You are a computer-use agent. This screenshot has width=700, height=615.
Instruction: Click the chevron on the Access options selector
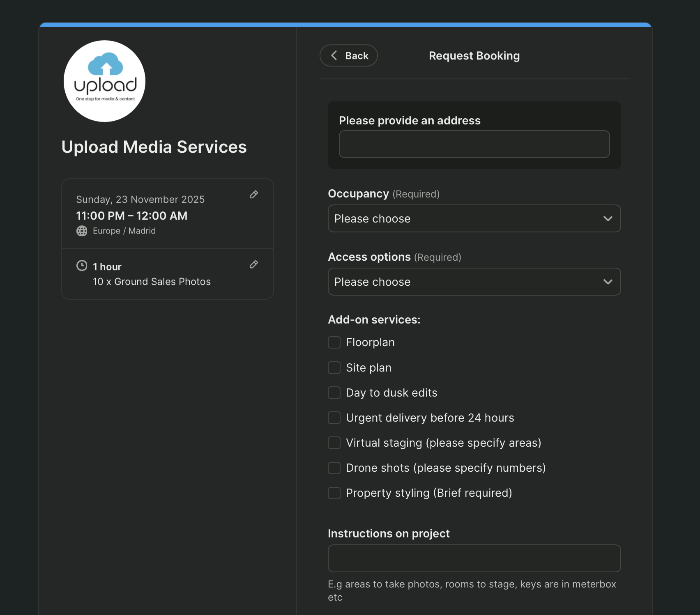point(608,282)
